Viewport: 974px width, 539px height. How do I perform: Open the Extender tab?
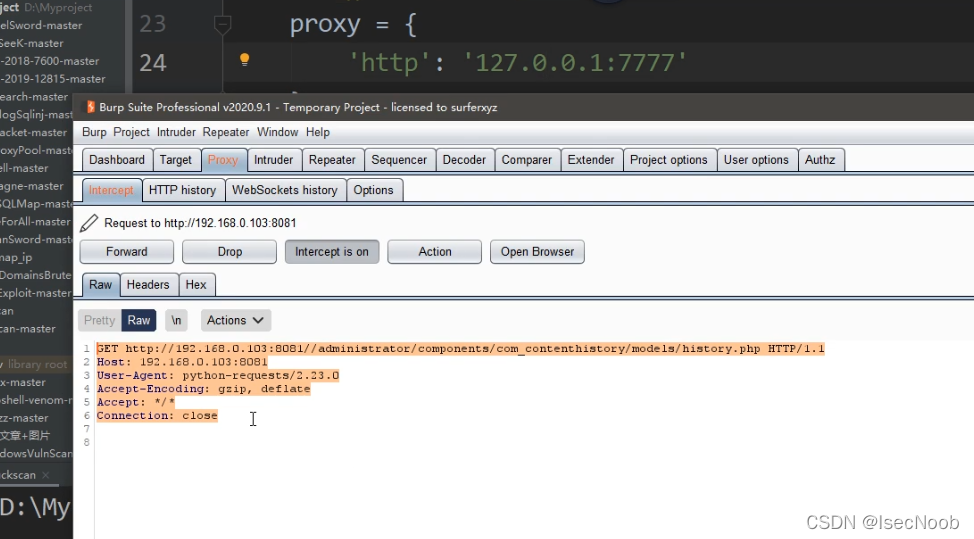click(x=591, y=160)
